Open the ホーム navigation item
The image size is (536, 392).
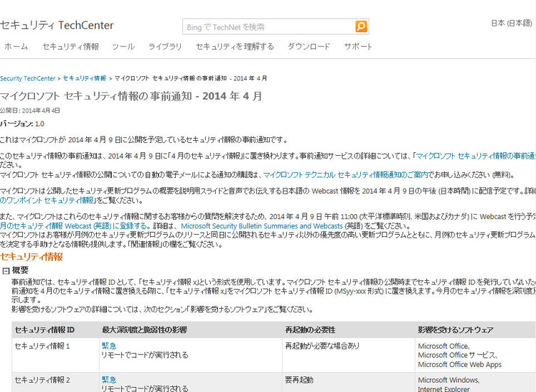[x=16, y=46]
